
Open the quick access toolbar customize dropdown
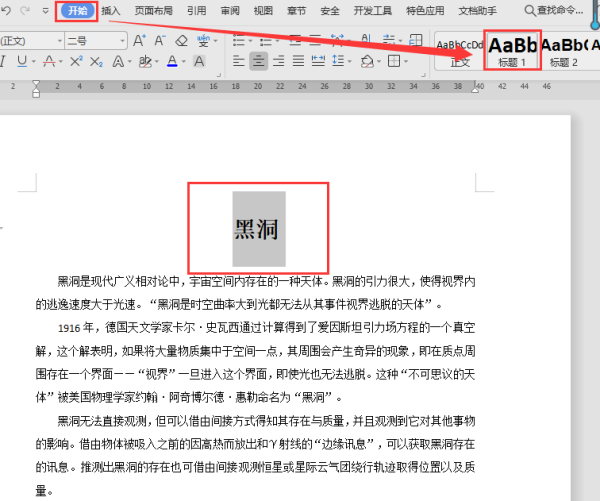point(46,10)
